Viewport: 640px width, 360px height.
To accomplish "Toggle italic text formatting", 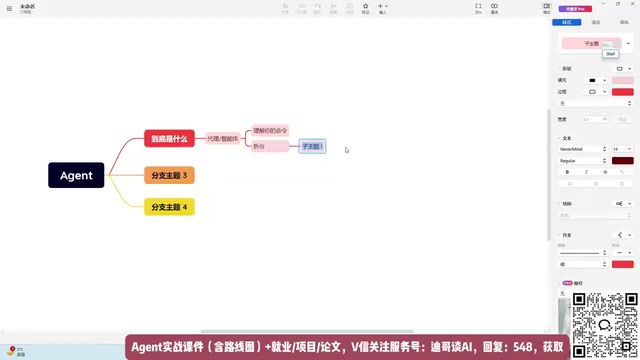I will tap(586, 172).
